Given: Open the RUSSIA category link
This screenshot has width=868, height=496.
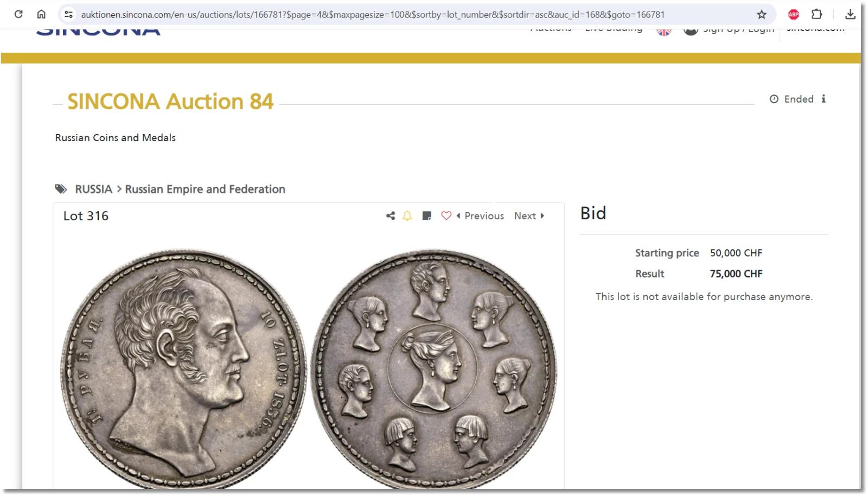Looking at the screenshot, I should coord(93,189).
